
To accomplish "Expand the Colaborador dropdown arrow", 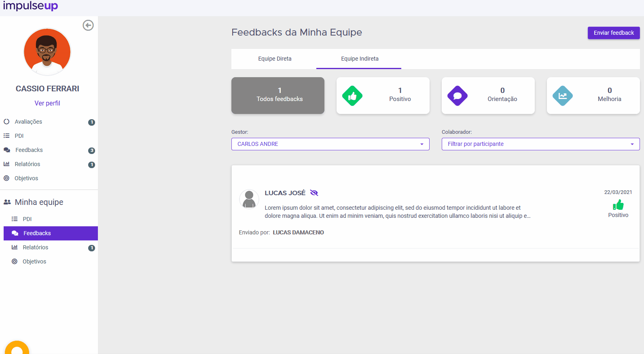I will (x=632, y=144).
